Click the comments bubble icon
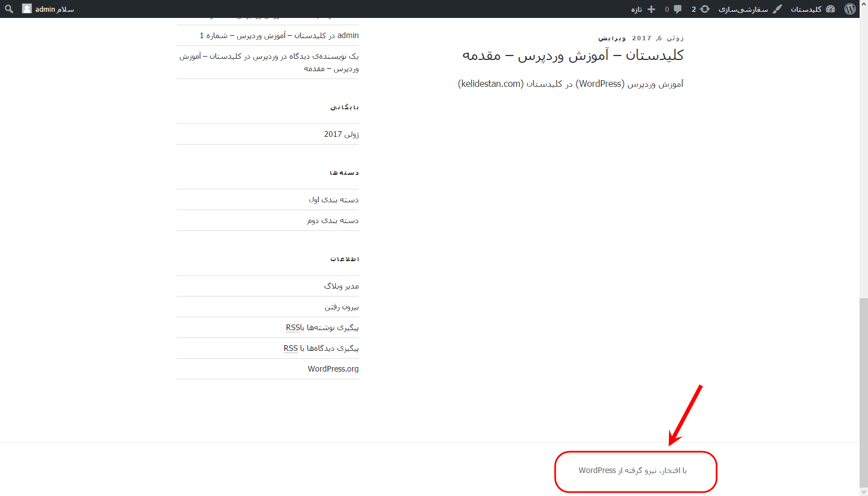The width and height of the screenshot is (868, 496). coord(677,9)
